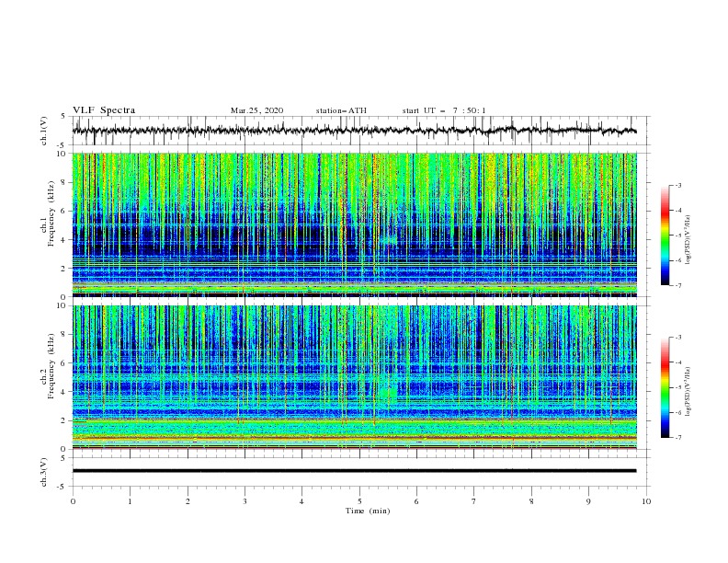Image resolution: width=728 pixels, height=563 pixels.
Task: Click the "3" tick on the time axis
Action: point(245,501)
